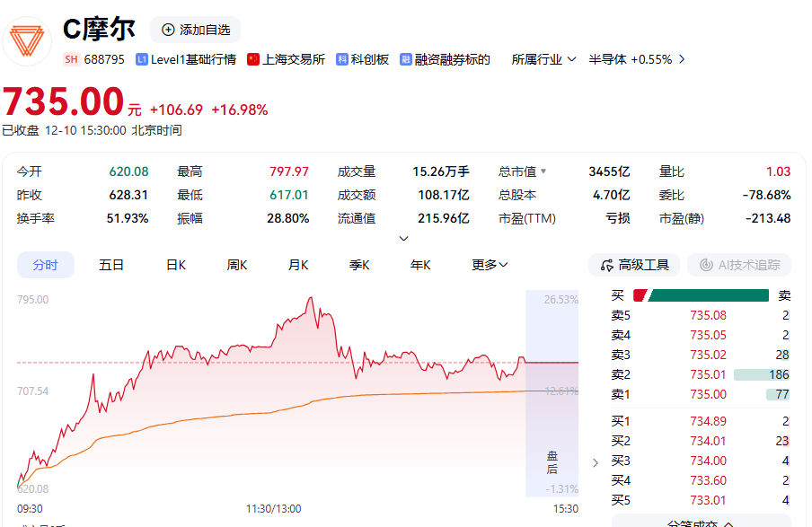Viewport: 812px width, 527px height.
Task: Click the 融 badge icon beside 融资融券标的
Action: pyautogui.click(x=405, y=59)
